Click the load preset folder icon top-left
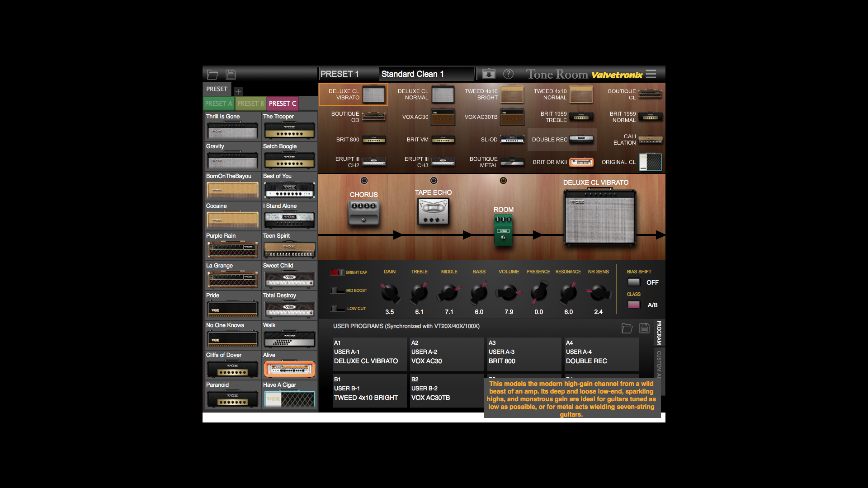Image resolution: width=868 pixels, height=488 pixels. 212,74
